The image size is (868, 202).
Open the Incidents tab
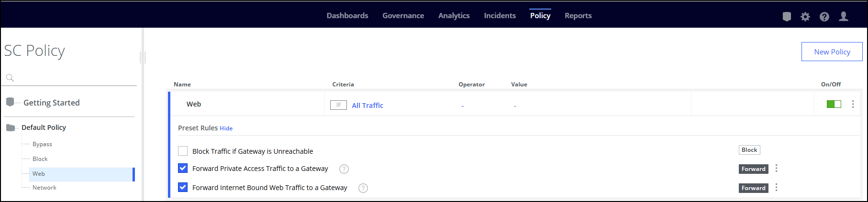click(x=500, y=16)
